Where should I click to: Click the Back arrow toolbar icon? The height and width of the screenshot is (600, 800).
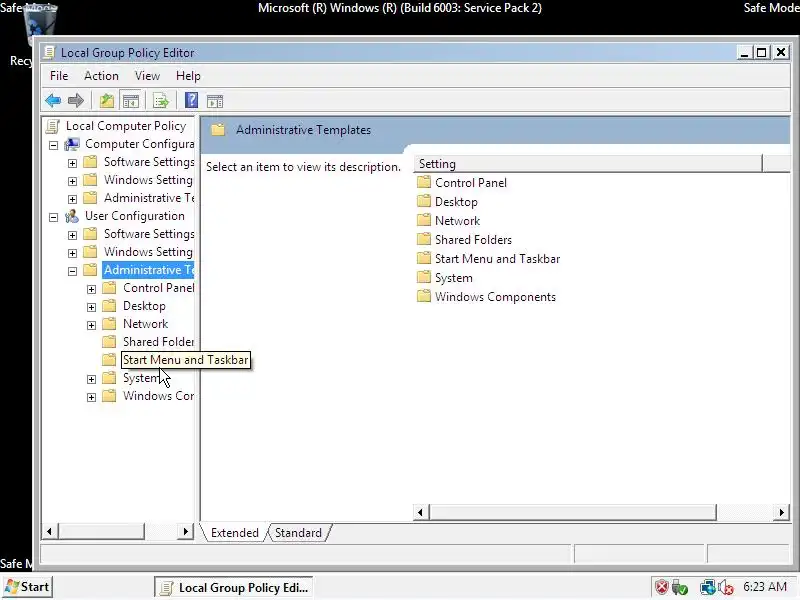pyautogui.click(x=53, y=101)
